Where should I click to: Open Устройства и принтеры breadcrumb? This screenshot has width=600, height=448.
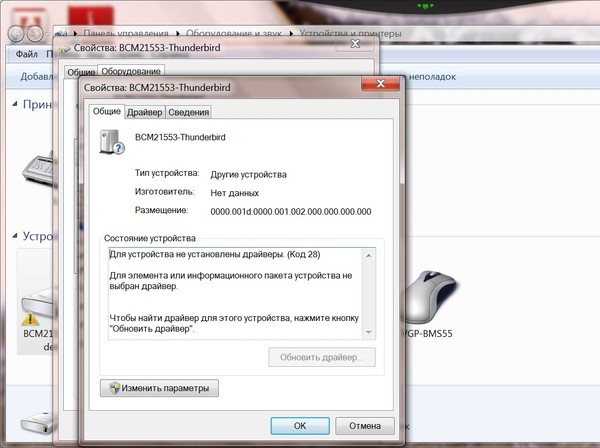pyautogui.click(x=350, y=34)
